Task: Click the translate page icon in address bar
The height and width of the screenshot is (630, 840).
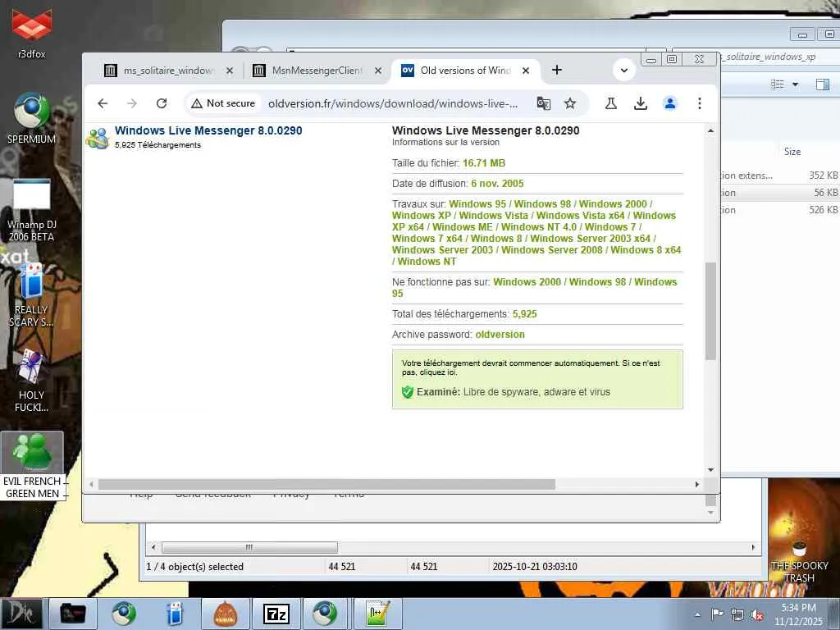Action: click(543, 103)
